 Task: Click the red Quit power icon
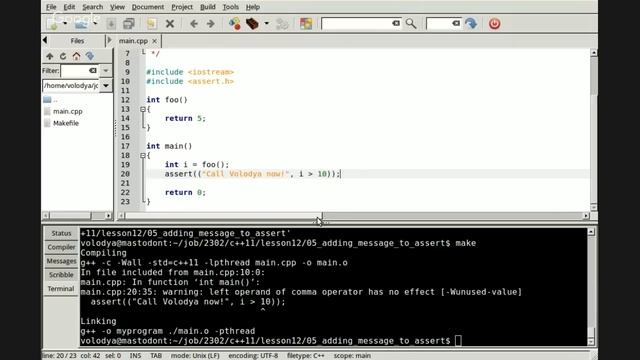(494, 24)
